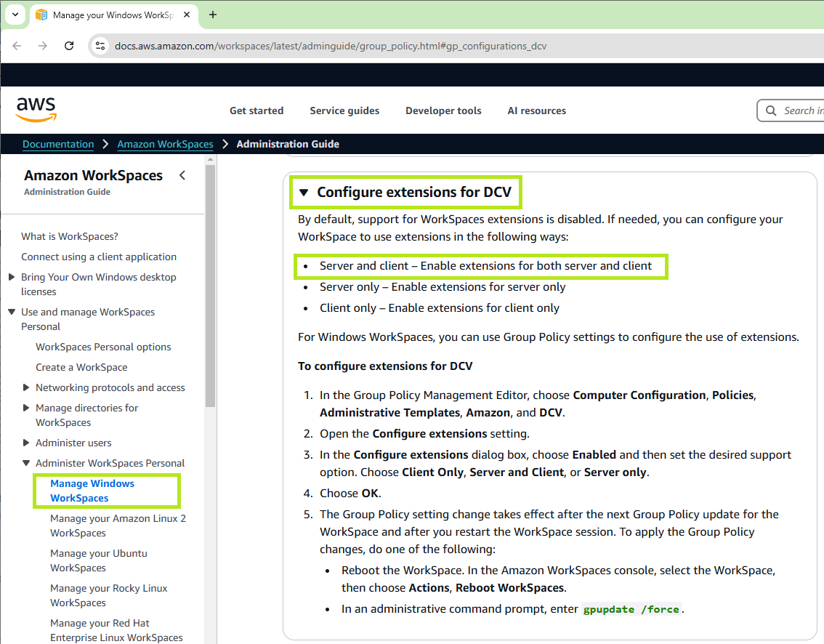
Task: Go back using browser back arrow
Action: coord(17,46)
